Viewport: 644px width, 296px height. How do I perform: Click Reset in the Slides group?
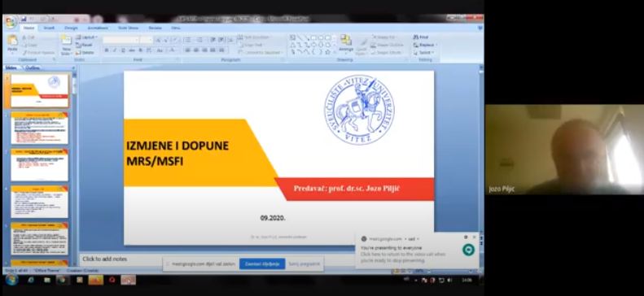tap(84, 45)
